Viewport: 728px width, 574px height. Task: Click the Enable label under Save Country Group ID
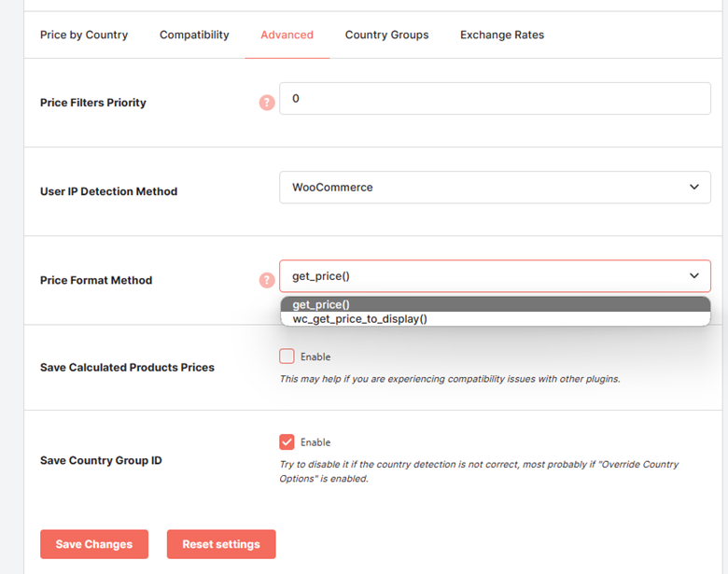pos(315,442)
